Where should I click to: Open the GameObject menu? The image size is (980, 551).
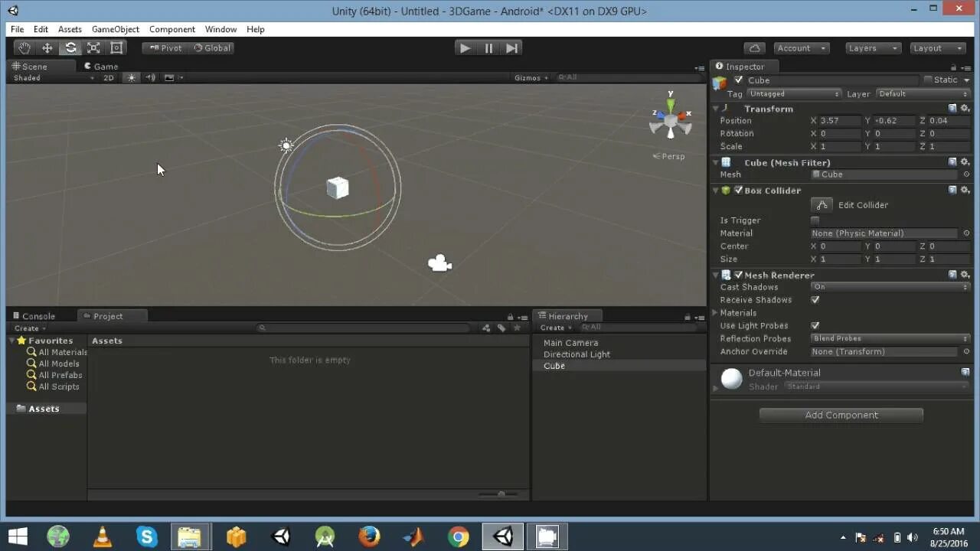pyautogui.click(x=116, y=29)
